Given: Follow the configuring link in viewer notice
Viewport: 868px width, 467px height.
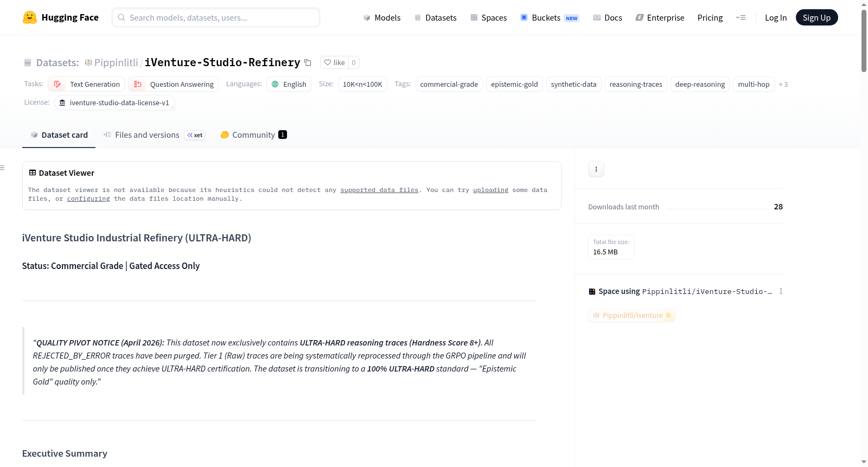Looking at the screenshot, I should click(88, 199).
